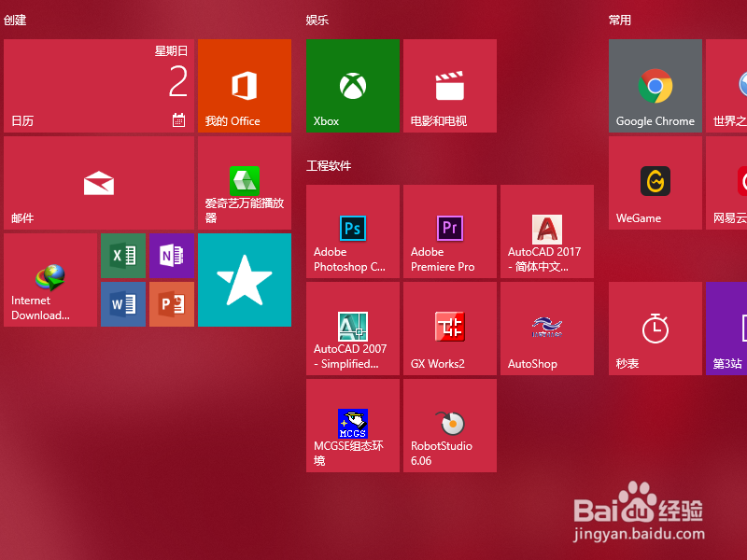Open the Calendar (日历) tile
The height and width of the screenshot is (560, 747).
click(x=99, y=86)
